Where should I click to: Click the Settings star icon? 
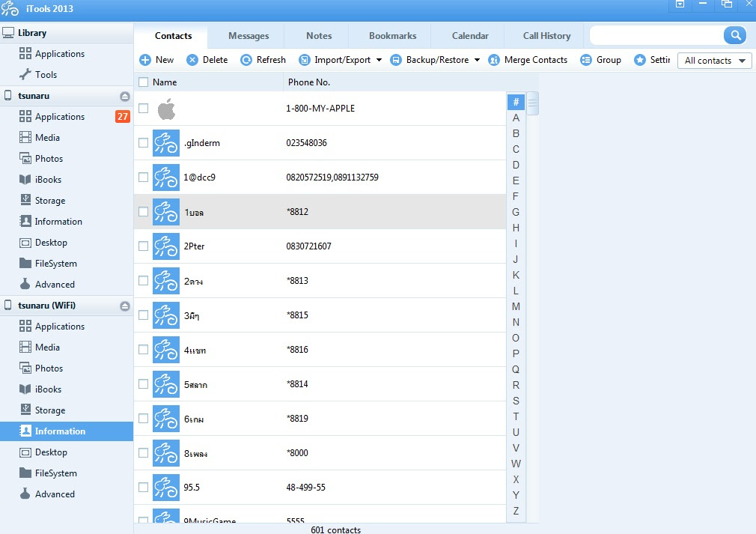[x=640, y=60]
